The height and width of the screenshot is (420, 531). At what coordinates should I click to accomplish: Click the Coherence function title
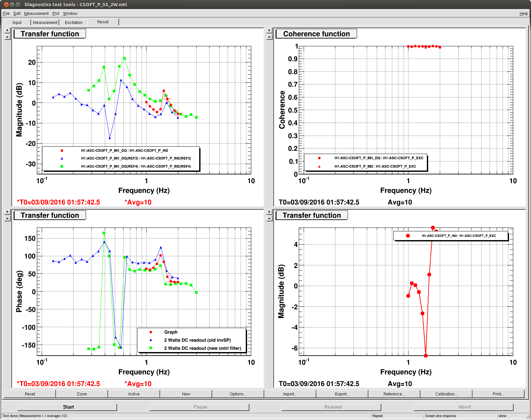(316, 34)
